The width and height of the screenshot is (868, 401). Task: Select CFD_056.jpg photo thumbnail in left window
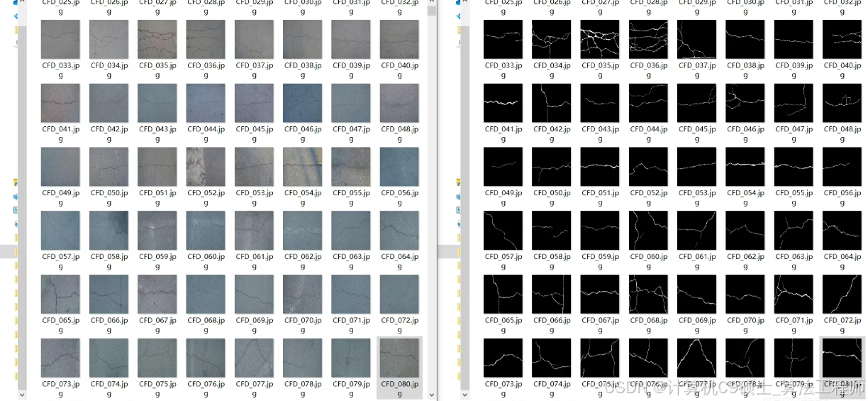pyautogui.click(x=399, y=167)
